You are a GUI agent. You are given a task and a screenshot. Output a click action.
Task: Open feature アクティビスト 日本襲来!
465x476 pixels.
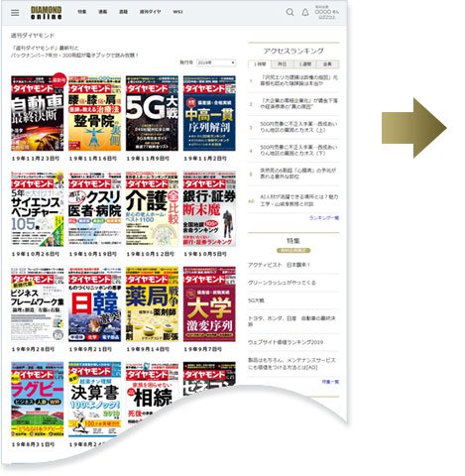pos(279,265)
